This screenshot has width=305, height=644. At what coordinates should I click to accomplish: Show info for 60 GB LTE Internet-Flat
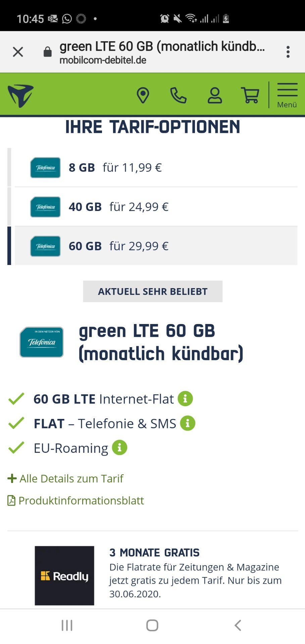185,399
